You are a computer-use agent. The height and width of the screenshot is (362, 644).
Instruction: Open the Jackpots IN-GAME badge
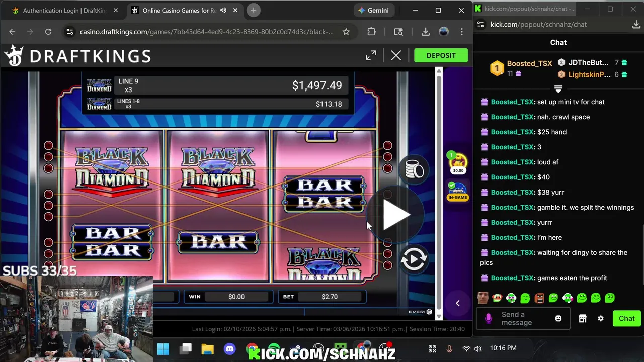(x=457, y=192)
